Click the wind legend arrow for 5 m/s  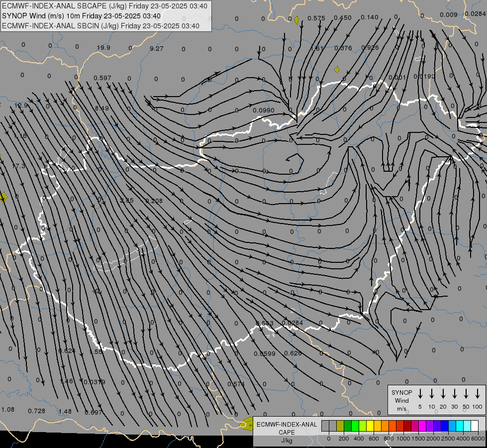pos(420,394)
